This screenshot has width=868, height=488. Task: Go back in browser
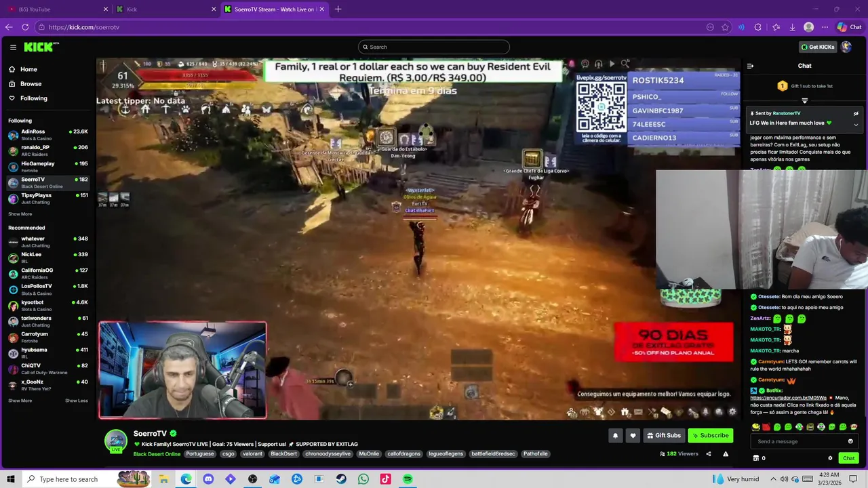(x=8, y=27)
